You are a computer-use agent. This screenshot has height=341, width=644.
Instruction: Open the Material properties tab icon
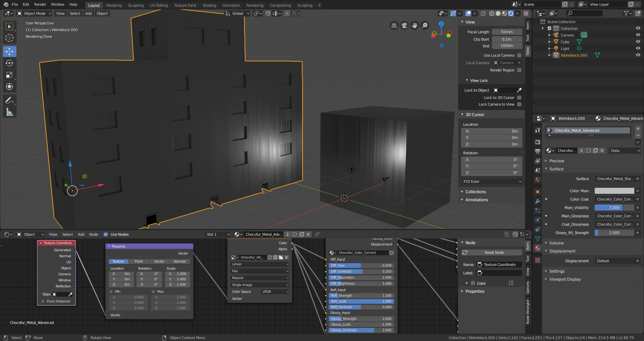point(538,248)
